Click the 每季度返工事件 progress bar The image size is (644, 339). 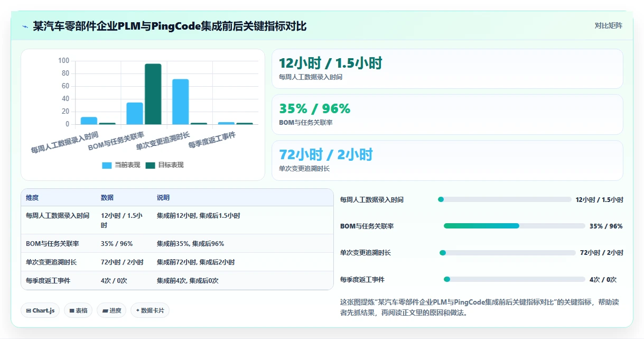point(515,279)
